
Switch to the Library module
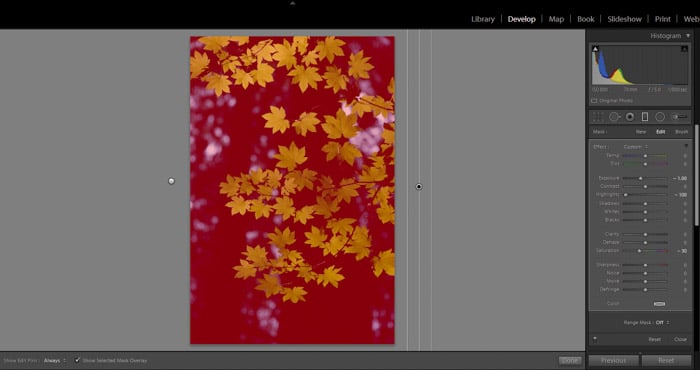[x=483, y=19]
